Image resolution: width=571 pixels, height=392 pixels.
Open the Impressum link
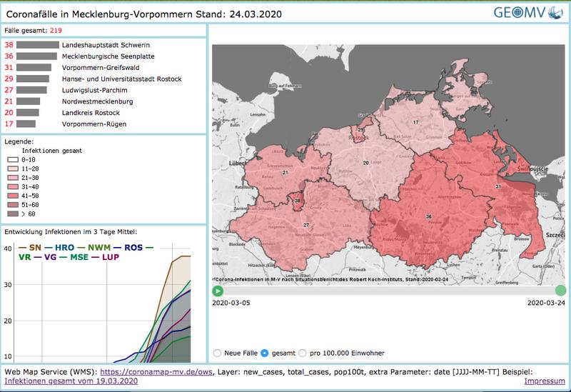point(545,381)
